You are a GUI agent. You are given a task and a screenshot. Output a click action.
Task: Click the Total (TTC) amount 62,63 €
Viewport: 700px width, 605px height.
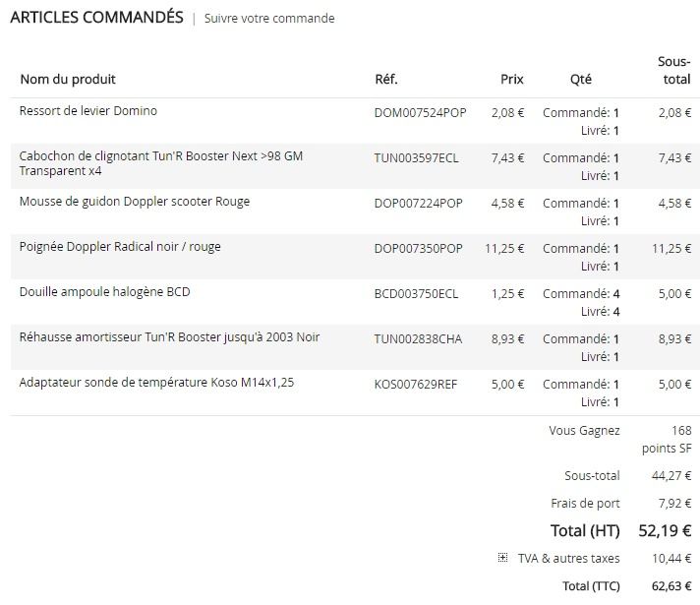point(668,586)
